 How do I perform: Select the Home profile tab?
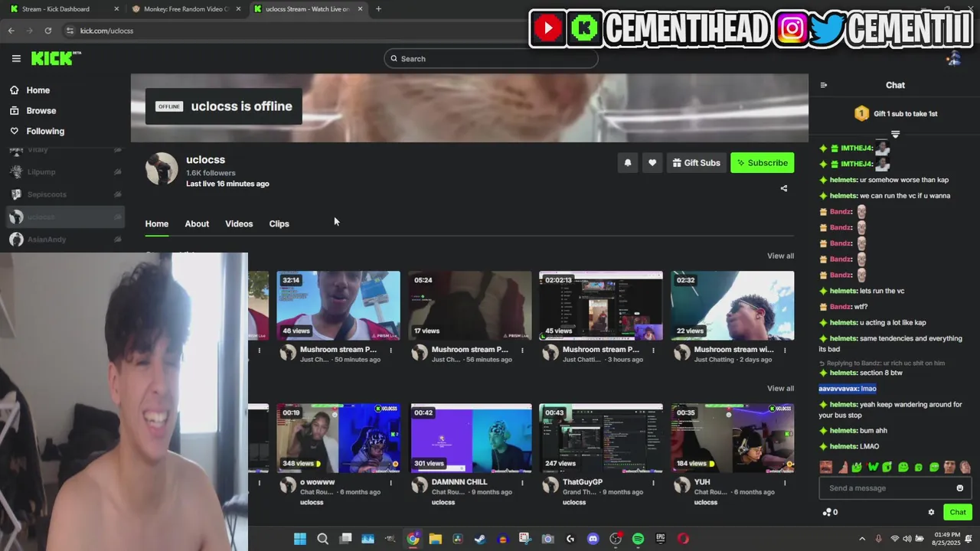coord(157,223)
